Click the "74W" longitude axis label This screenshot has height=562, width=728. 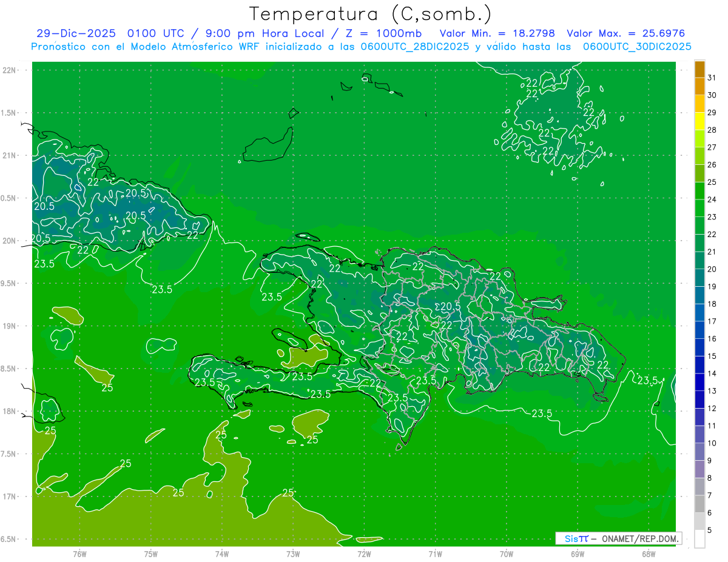(x=222, y=554)
